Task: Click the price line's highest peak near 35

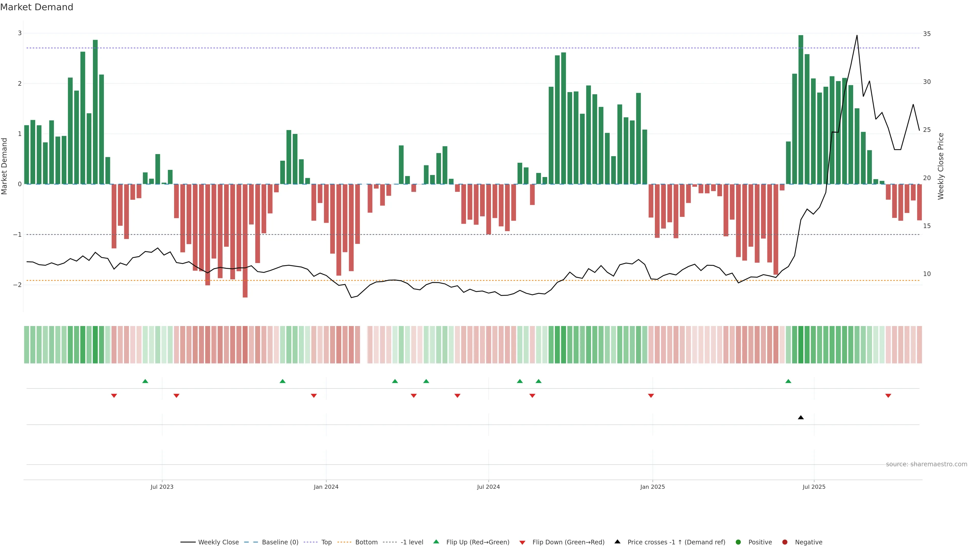Action: point(857,35)
